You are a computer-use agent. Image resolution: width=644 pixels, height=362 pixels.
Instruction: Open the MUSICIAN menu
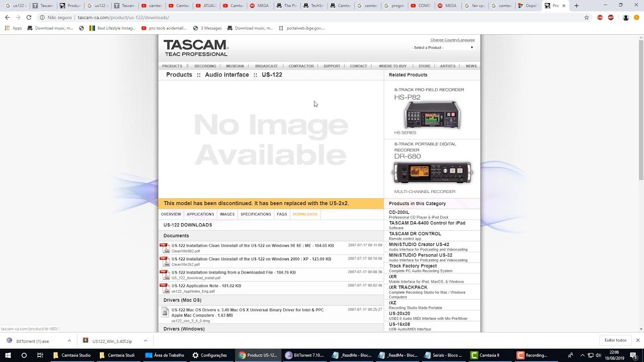235,66
